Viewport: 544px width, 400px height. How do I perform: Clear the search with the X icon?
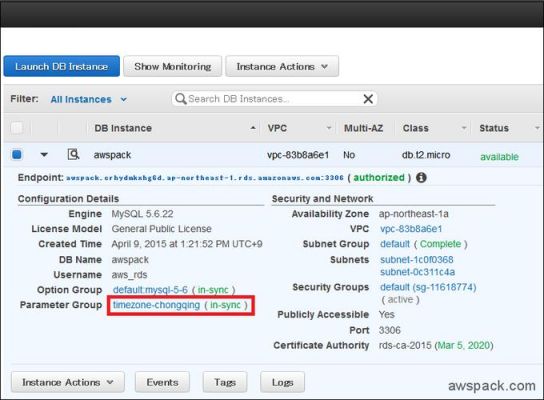pos(368,99)
